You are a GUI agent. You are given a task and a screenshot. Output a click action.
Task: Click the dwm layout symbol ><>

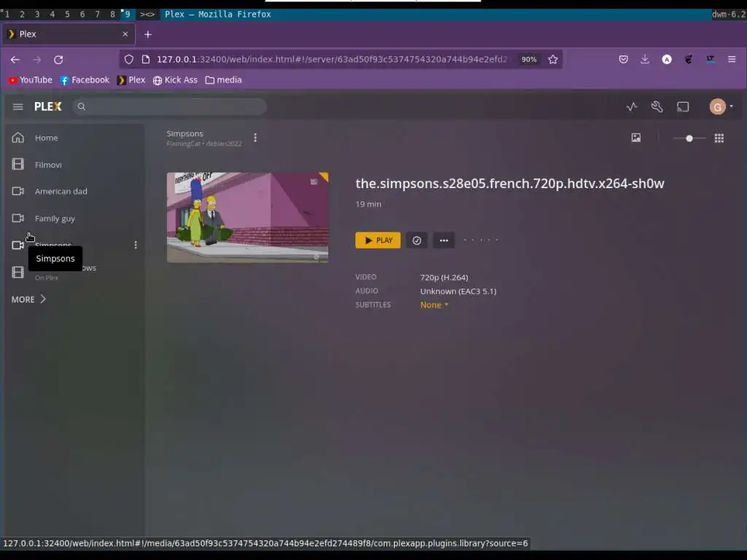click(147, 15)
